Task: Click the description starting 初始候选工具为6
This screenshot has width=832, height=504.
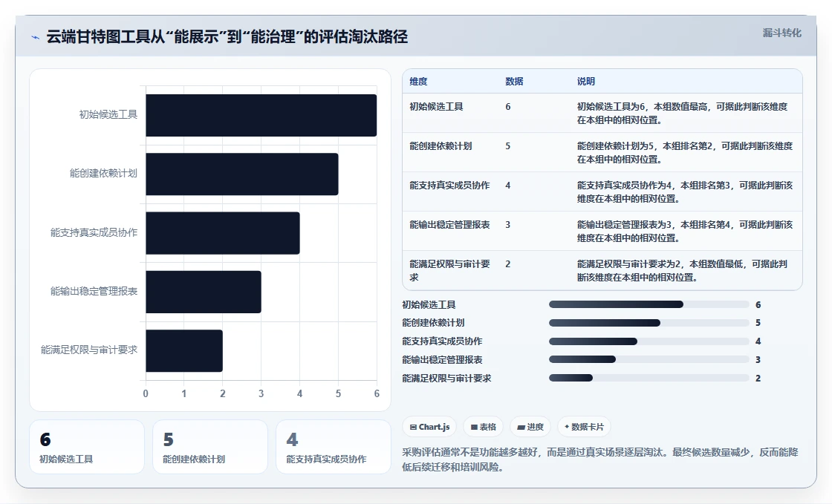Action: coord(683,114)
